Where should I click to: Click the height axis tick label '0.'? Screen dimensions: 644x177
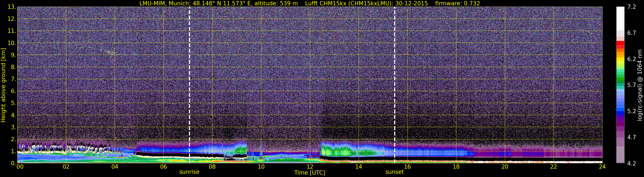click(x=13, y=163)
